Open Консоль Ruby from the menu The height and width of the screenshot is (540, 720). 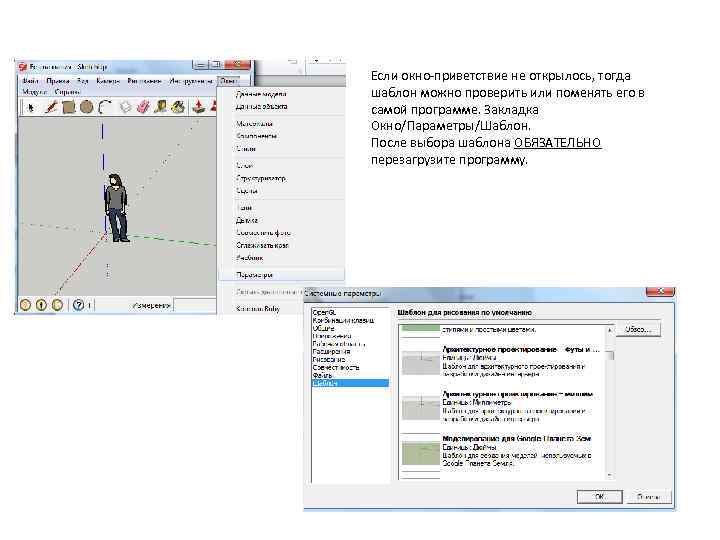(x=258, y=309)
